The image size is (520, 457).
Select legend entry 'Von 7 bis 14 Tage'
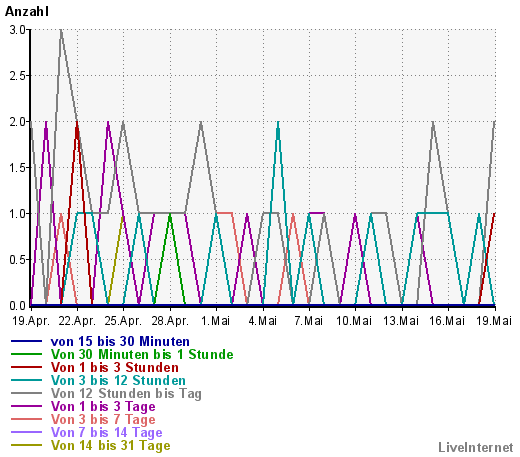[107, 432]
